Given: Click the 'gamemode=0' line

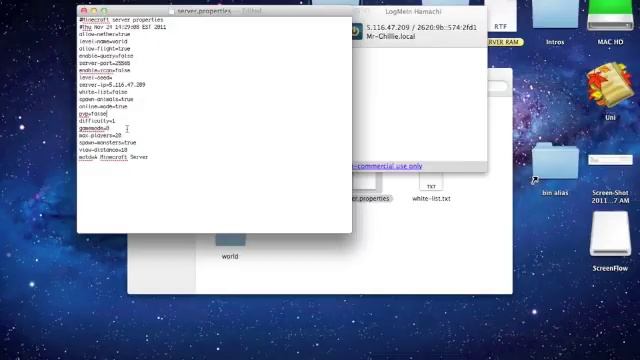Looking at the screenshot, I should click(94, 128).
